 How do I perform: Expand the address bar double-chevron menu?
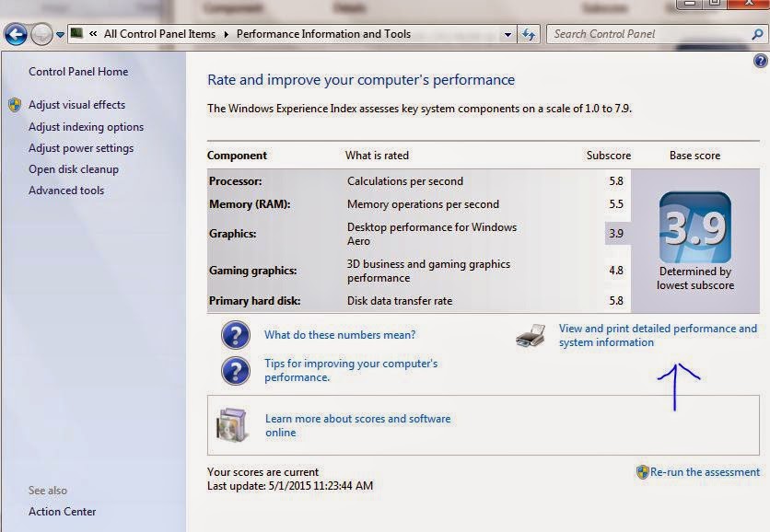[x=93, y=34]
